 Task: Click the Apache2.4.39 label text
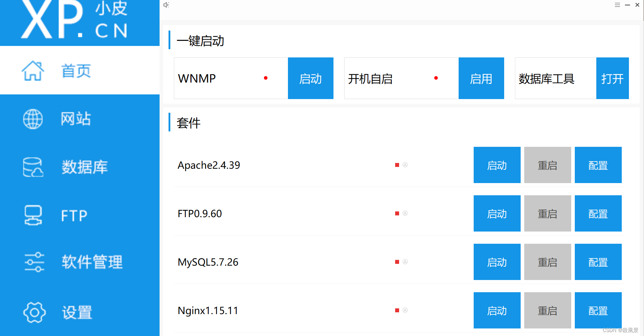209,165
